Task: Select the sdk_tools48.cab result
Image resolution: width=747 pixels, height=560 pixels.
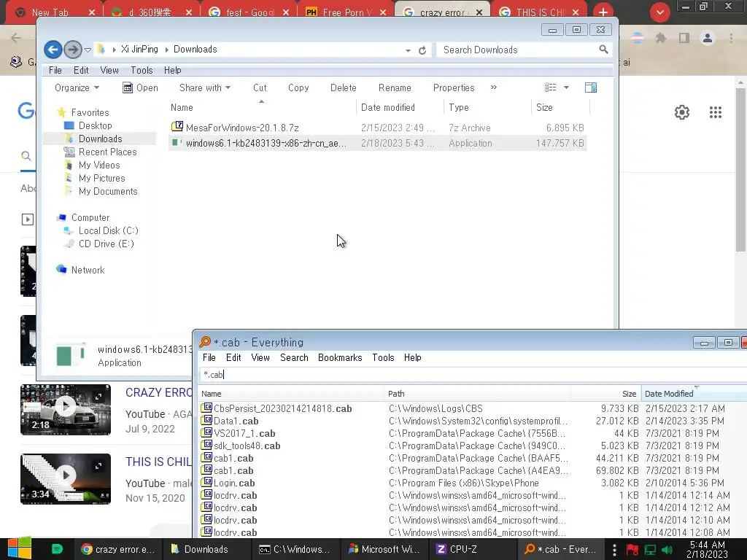Action: [x=473, y=446]
